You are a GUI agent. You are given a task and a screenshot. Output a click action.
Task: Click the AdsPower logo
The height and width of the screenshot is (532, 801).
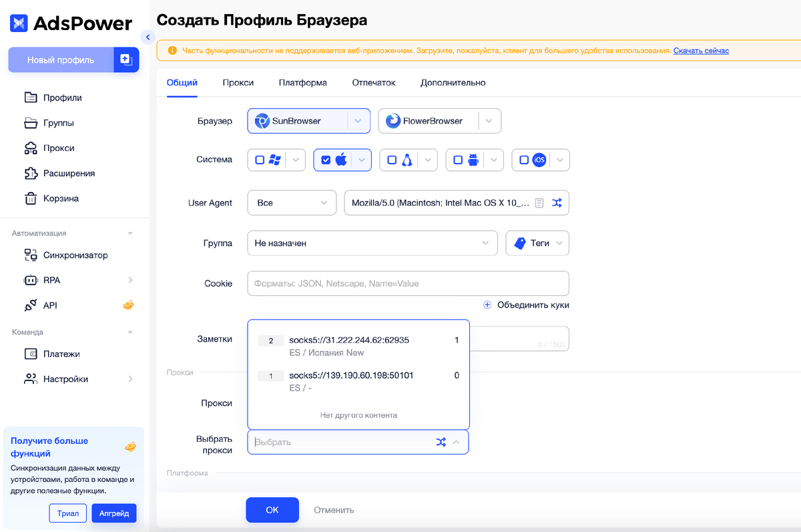tap(71, 23)
